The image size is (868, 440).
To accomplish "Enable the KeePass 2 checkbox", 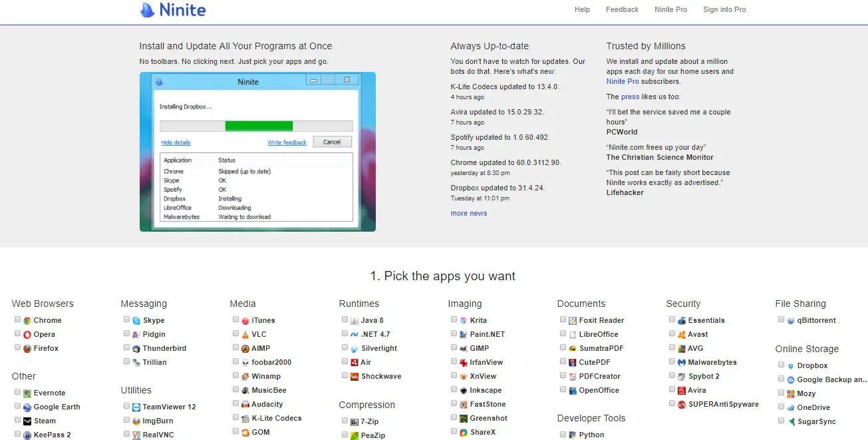I will coord(18,434).
